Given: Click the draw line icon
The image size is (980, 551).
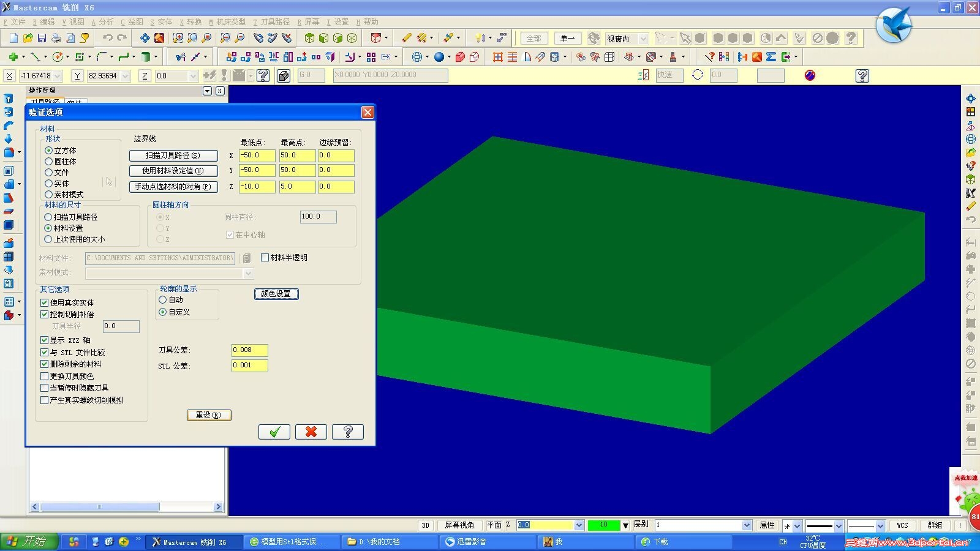Looking at the screenshot, I should pos(36,57).
